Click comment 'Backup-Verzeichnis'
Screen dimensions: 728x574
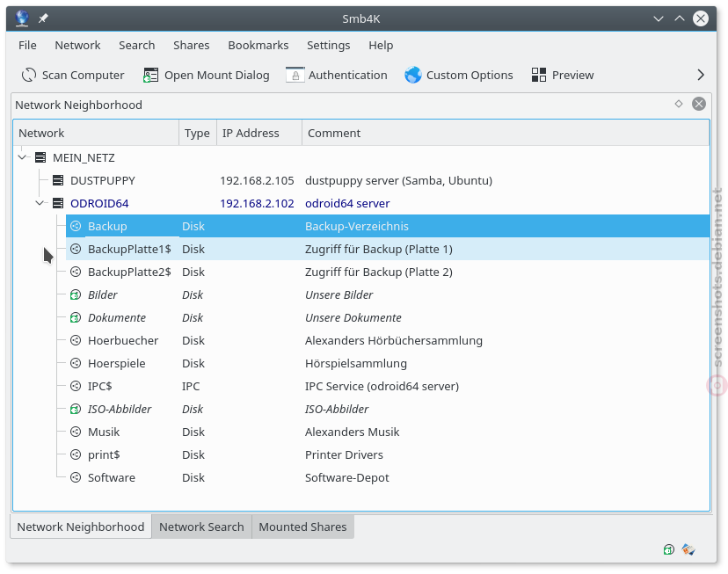[x=357, y=226]
